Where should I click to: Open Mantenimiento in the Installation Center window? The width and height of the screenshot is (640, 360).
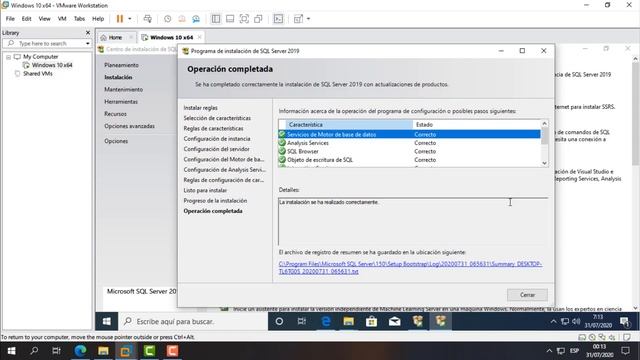click(x=123, y=89)
